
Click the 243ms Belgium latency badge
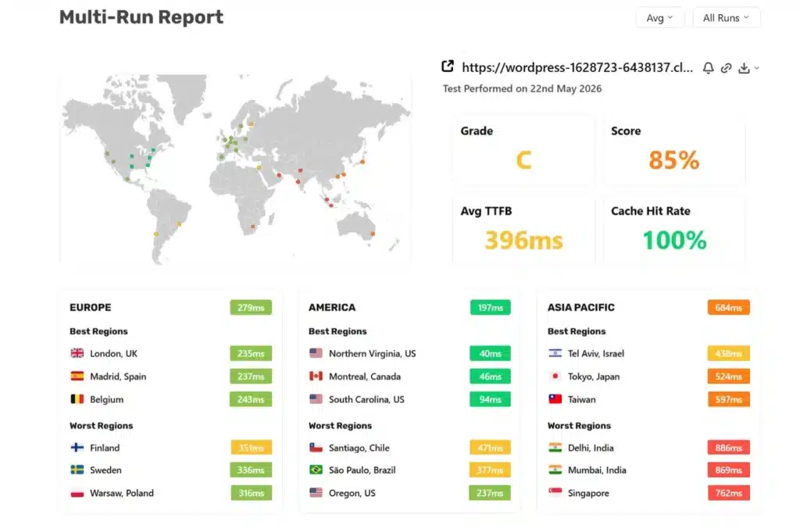tap(251, 399)
